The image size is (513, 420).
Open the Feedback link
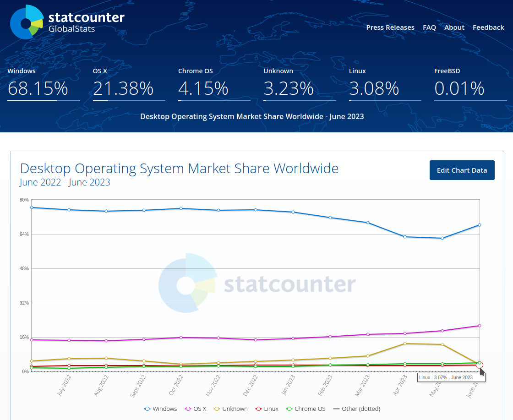[488, 27]
